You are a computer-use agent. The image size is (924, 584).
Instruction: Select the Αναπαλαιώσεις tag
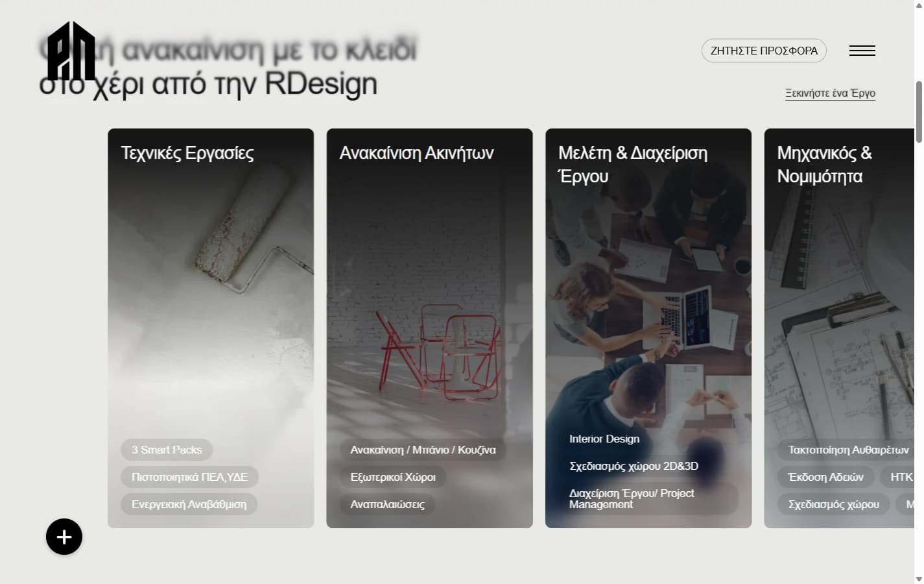tap(387, 504)
